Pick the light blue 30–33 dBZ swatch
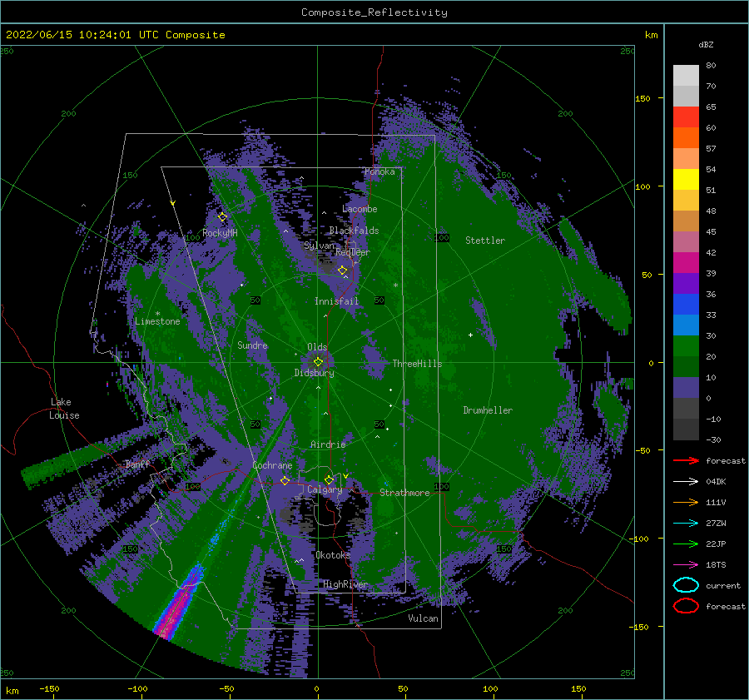749x700 pixels. pyautogui.click(x=686, y=325)
